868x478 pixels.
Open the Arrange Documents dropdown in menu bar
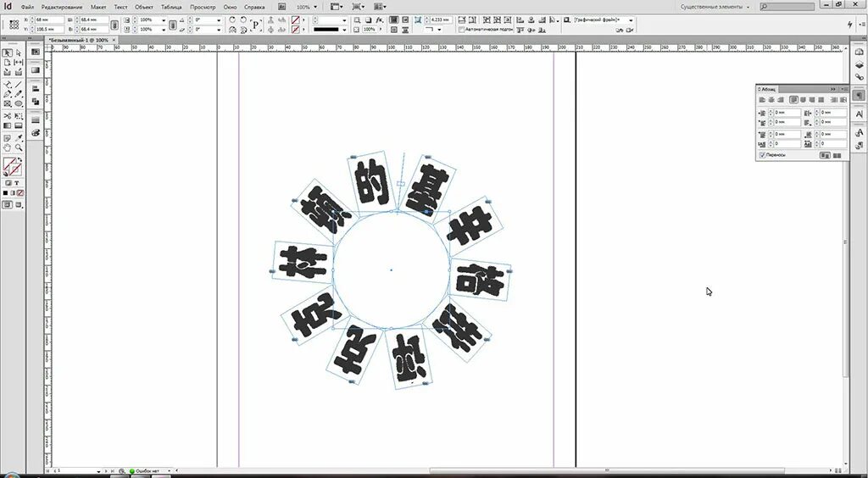tap(380, 7)
